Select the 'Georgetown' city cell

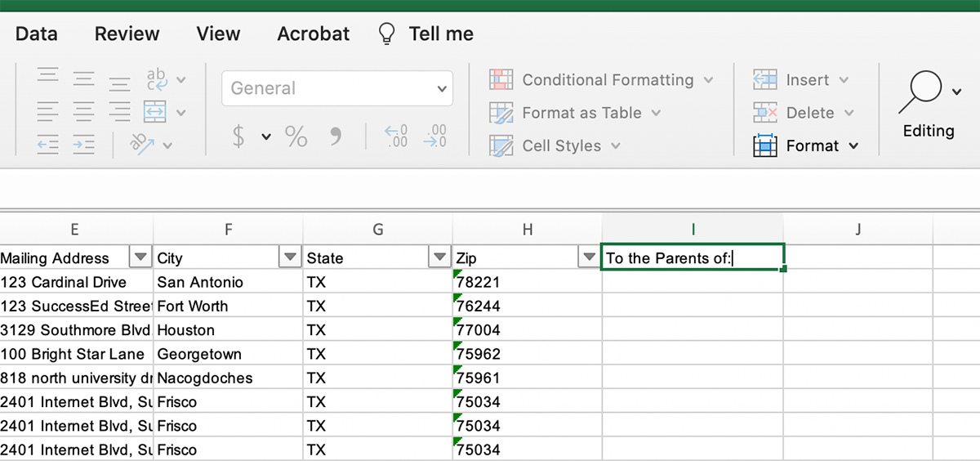[x=228, y=354]
